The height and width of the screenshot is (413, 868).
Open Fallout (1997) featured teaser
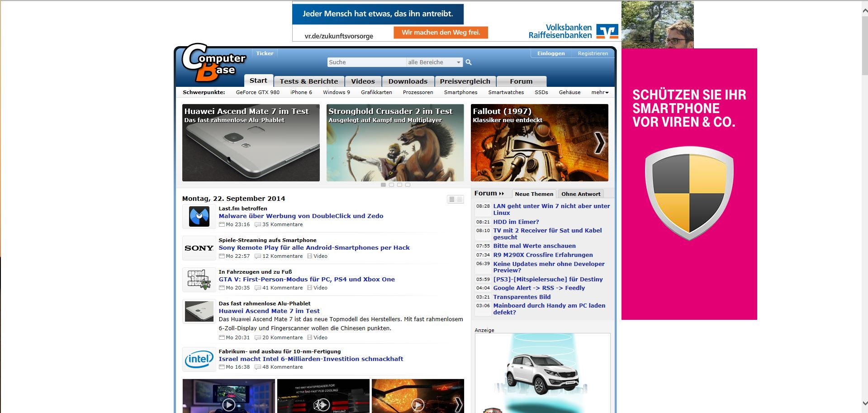540,143
